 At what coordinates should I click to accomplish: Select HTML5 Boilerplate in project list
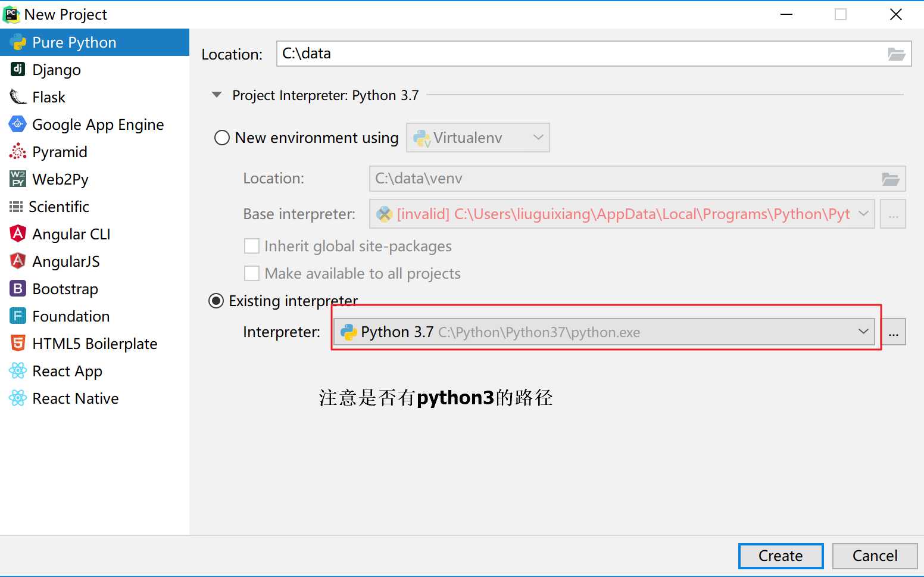95,344
